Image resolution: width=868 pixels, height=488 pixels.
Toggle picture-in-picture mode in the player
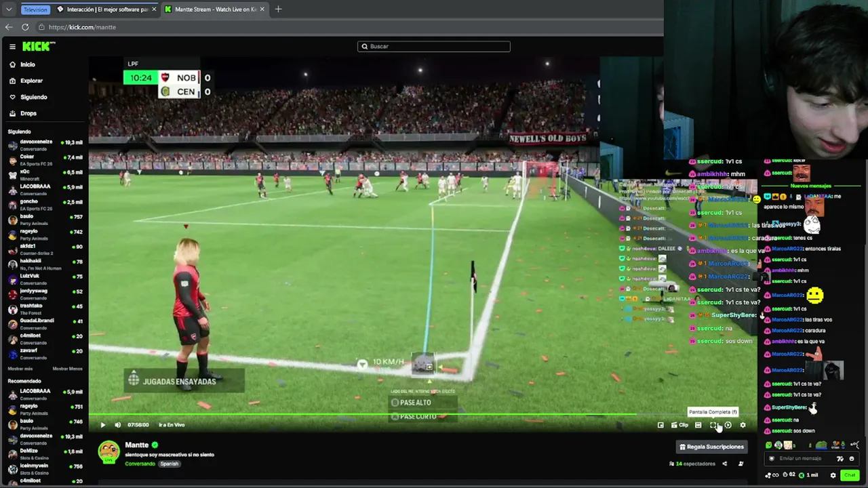(x=660, y=425)
